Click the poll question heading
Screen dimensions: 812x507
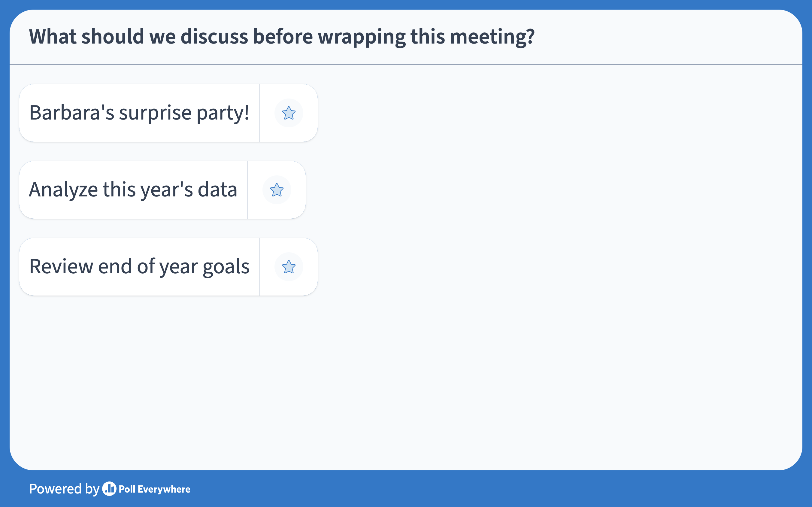(x=282, y=36)
